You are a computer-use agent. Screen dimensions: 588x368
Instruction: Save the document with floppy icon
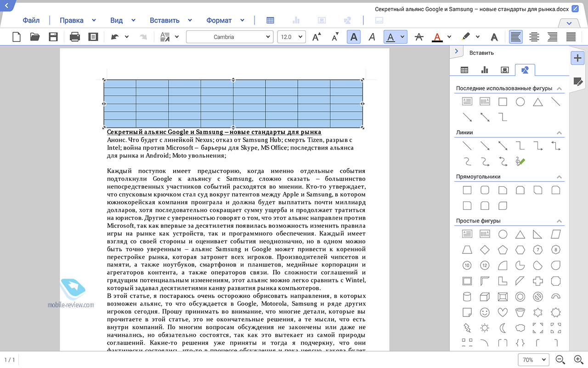click(53, 37)
